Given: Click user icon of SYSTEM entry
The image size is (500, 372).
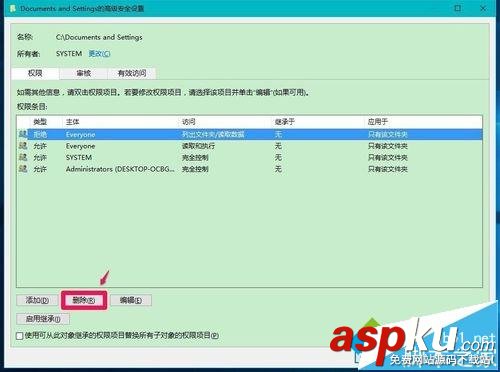Looking at the screenshot, I should pos(23,157).
